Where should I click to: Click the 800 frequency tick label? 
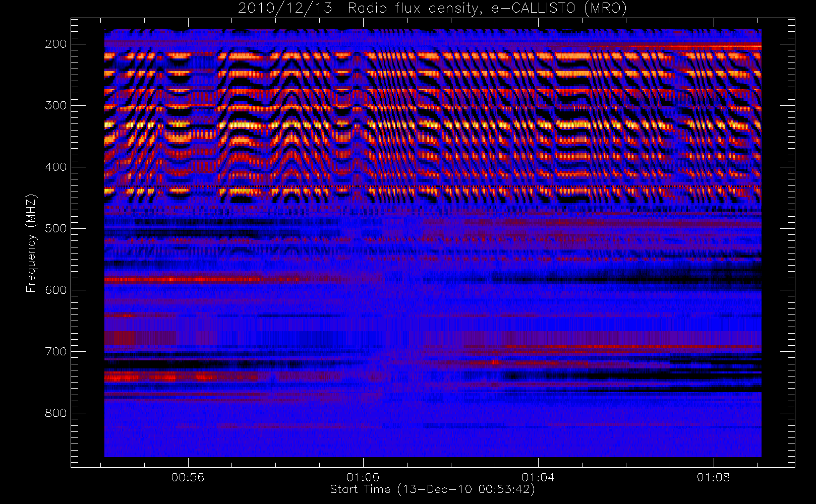point(55,413)
